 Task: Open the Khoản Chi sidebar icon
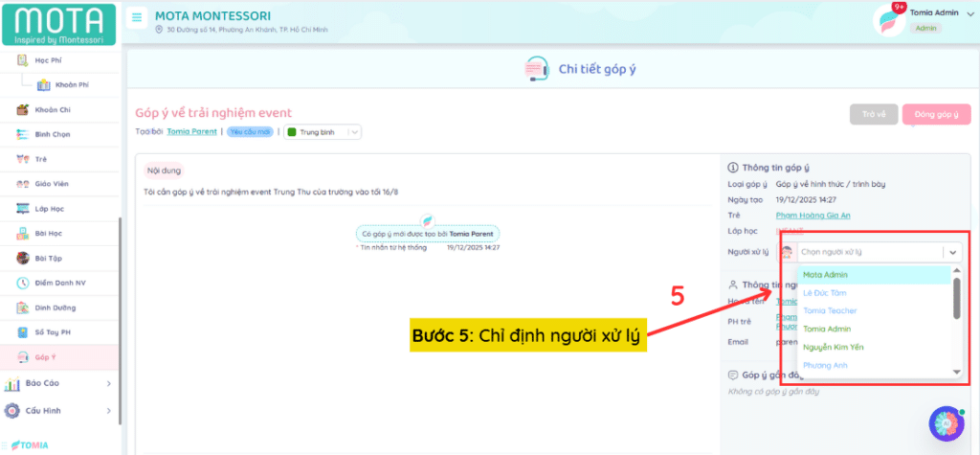[23, 110]
